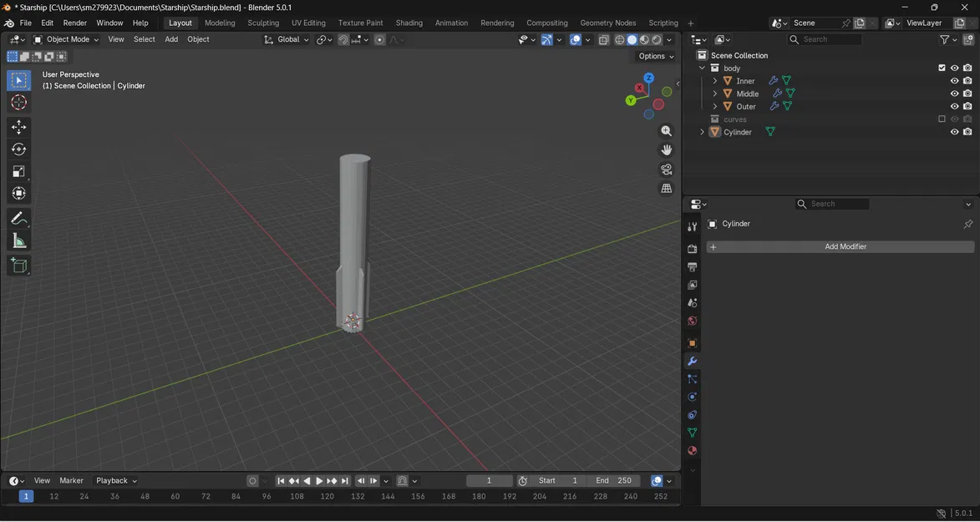Expand the Inner object in the outliner
Screen dimensions: 980x522
(x=715, y=80)
